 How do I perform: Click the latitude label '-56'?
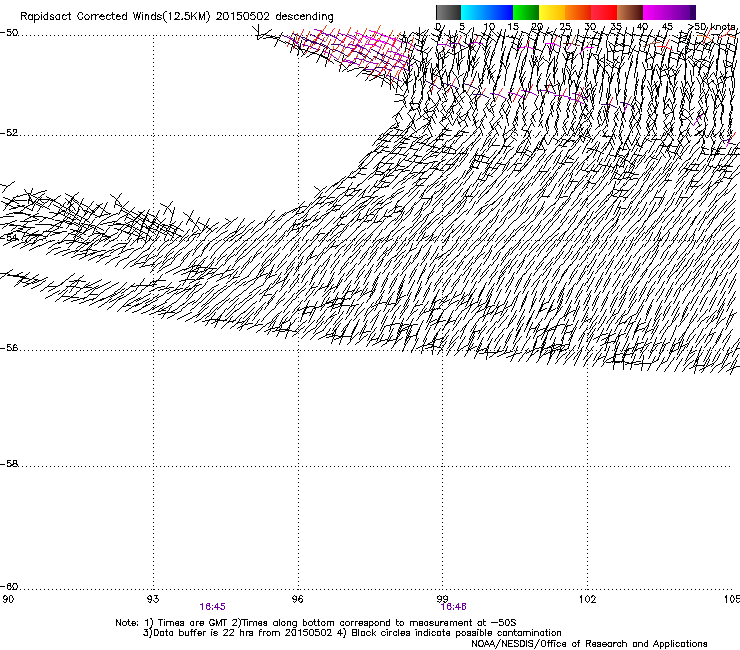pyautogui.click(x=9, y=348)
